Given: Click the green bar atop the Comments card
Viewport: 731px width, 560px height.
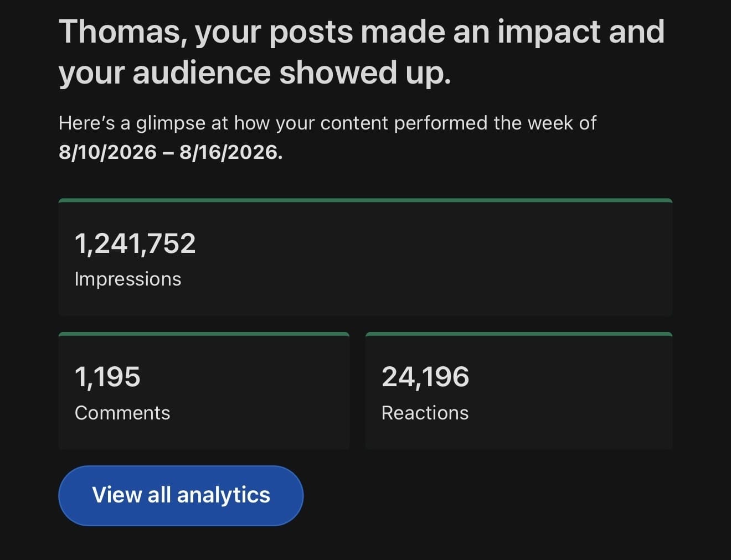Looking at the screenshot, I should (x=204, y=334).
